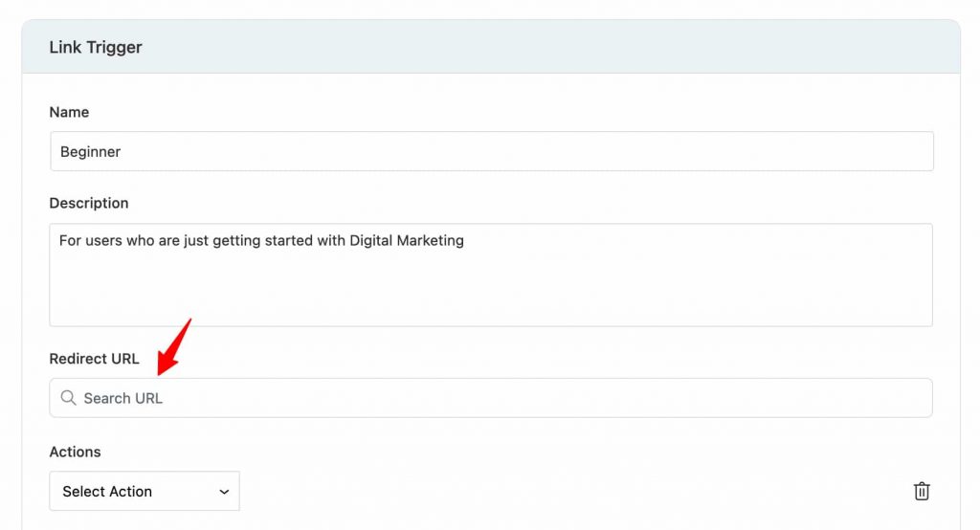Click the red arrow annotation
The width and height of the screenshot is (980, 530).
tap(174, 347)
